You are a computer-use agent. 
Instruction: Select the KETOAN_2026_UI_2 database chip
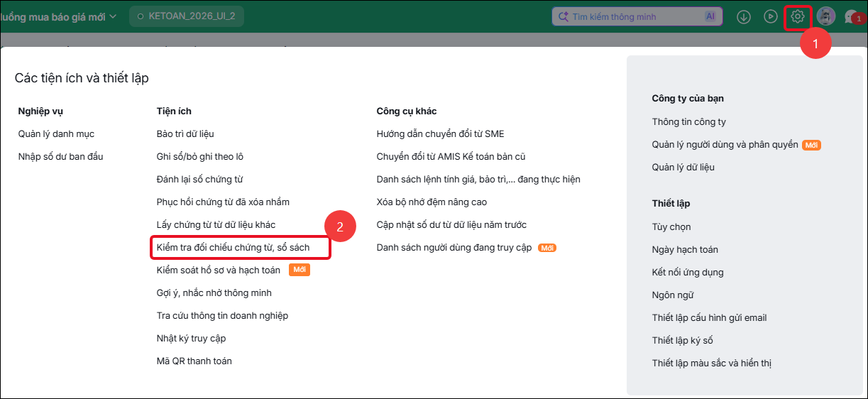(187, 16)
